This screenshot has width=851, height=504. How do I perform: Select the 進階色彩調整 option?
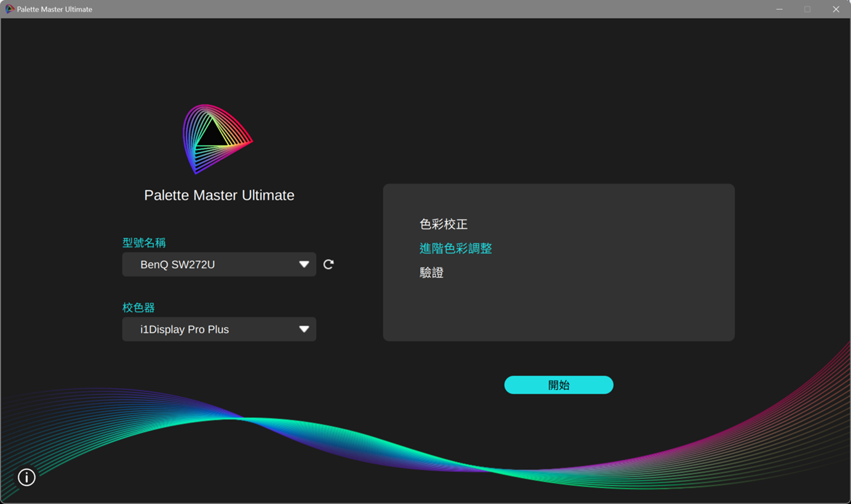point(456,248)
